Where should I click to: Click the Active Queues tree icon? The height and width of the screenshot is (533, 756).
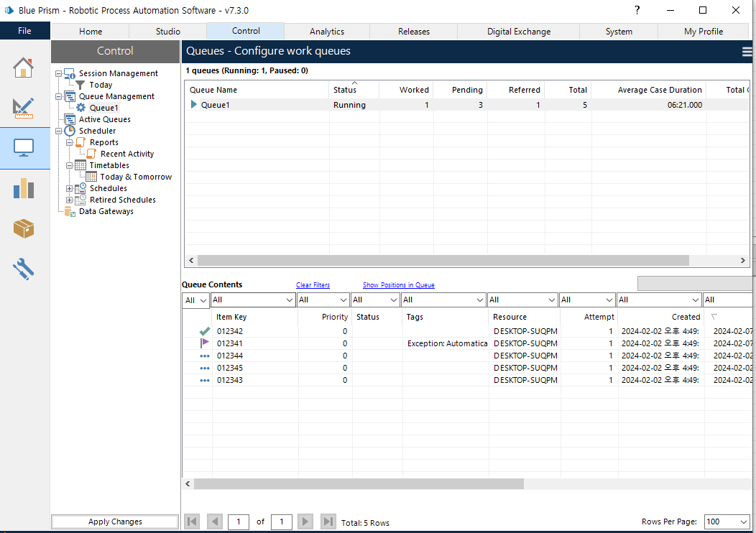(70, 119)
